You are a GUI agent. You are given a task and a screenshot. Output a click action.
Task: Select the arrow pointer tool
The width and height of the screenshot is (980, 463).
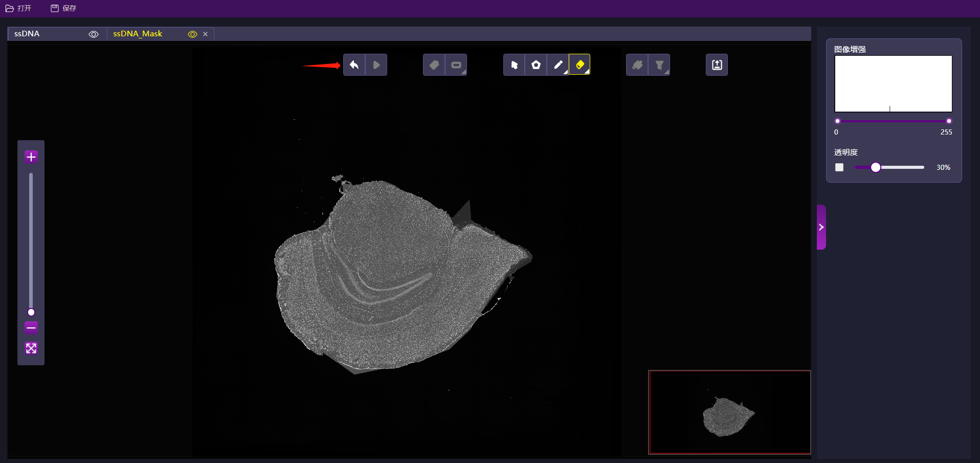click(514, 65)
